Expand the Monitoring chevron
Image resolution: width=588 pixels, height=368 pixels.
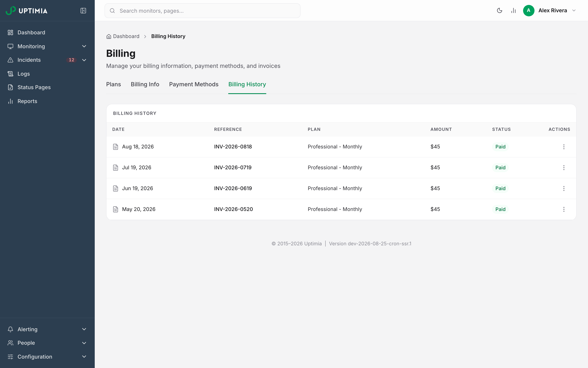pyautogui.click(x=84, y=46)
